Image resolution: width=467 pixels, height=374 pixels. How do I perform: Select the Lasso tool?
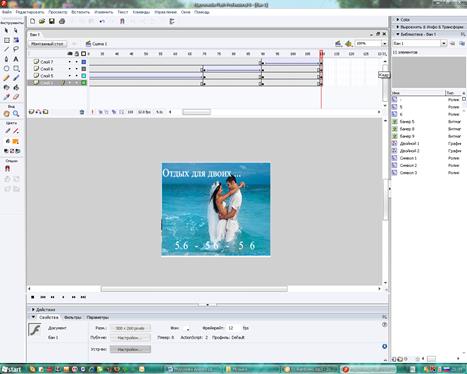16,49
